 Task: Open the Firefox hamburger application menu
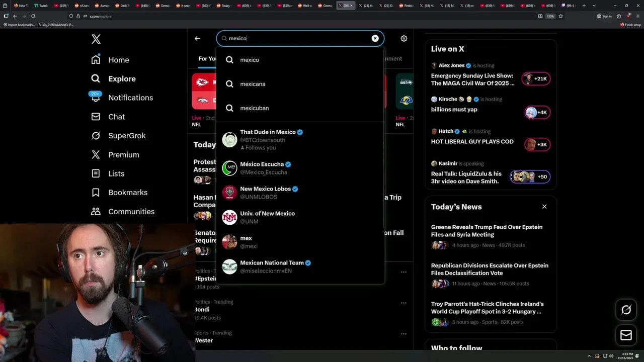click(x=637, y=16)
